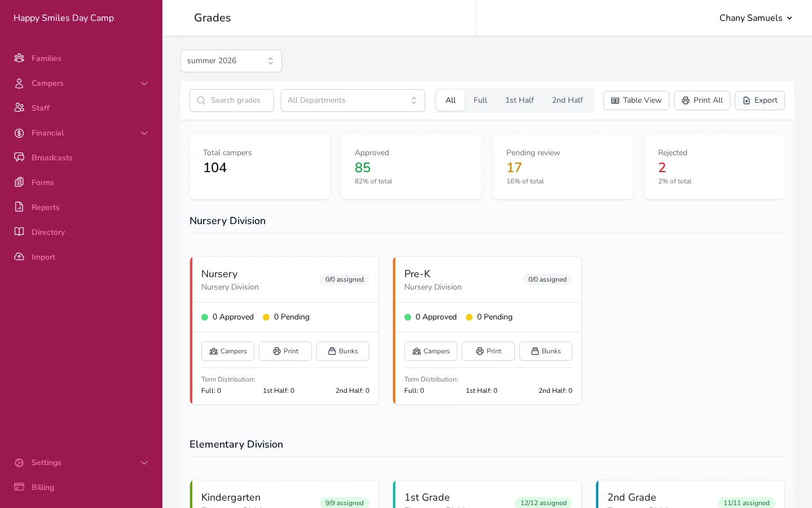Click the printer icon in Print All

coord(686,100)
